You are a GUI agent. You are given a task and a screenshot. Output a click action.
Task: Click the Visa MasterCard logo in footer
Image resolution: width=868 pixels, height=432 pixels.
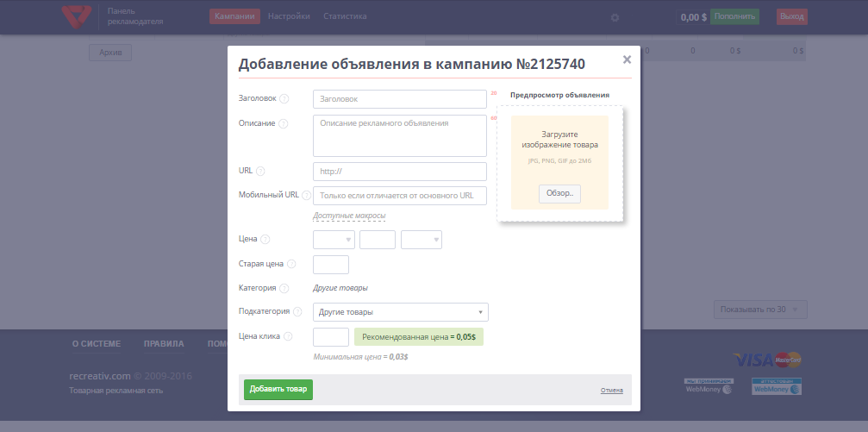(767, 360)
